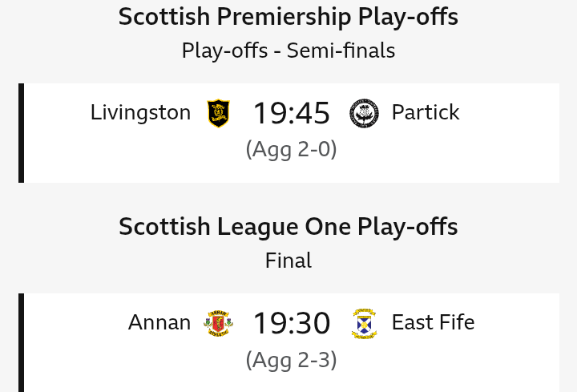Image resolution: width=577 pixels, height=392 pixels.
Task: Click the Final round subheading
Action: coord(288,261)
